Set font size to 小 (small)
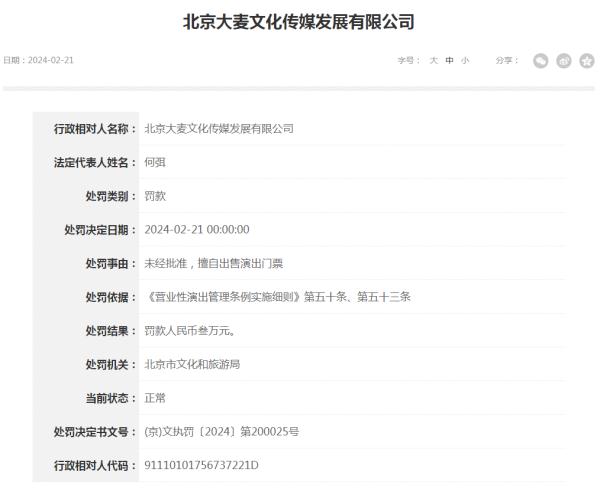600x488 pixels. [465, 60]
